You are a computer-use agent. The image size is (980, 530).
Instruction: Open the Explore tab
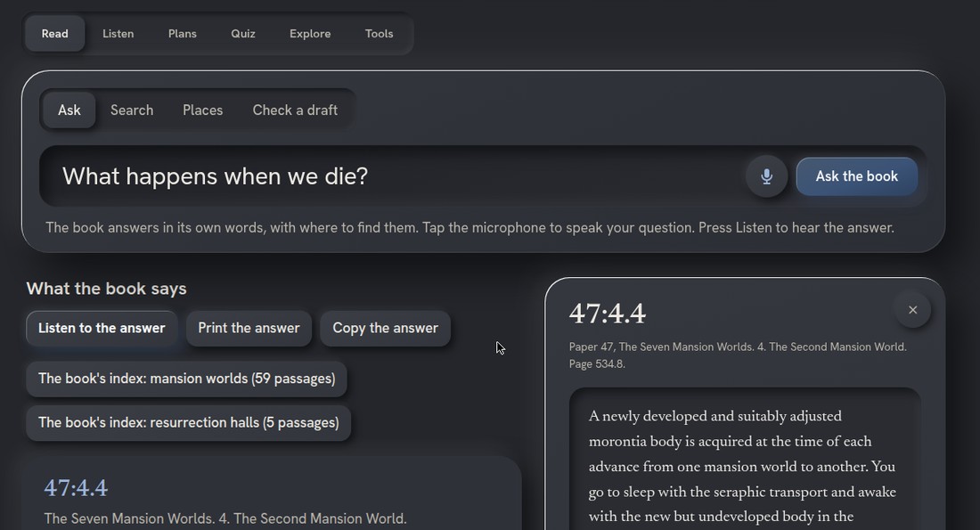[310, 34]
